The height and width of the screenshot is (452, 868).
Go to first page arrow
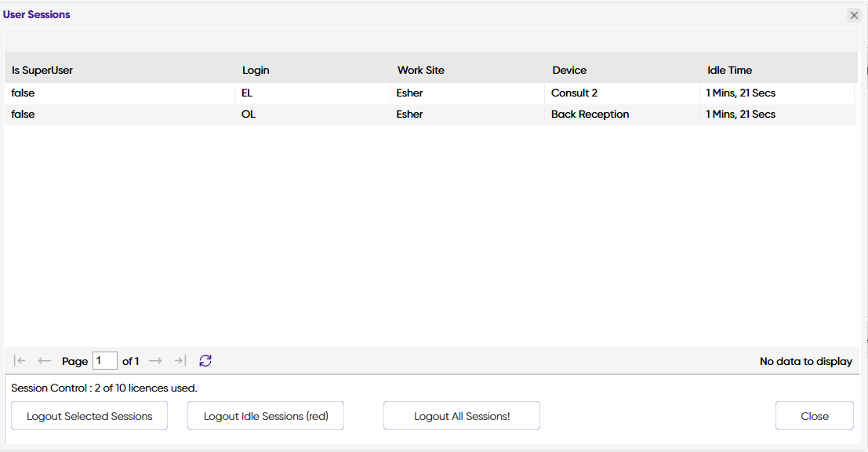click(20, 361)
